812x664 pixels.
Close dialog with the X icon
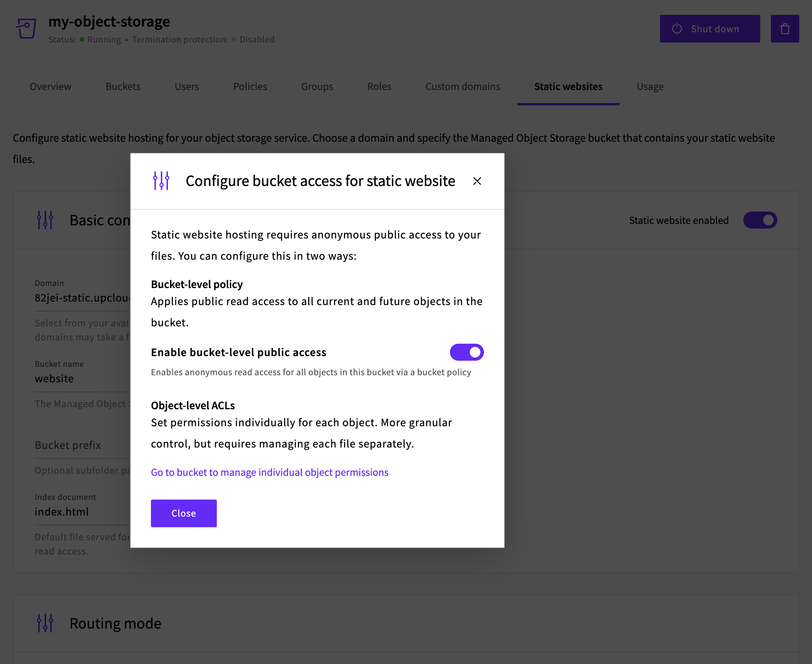click(477, 181)
